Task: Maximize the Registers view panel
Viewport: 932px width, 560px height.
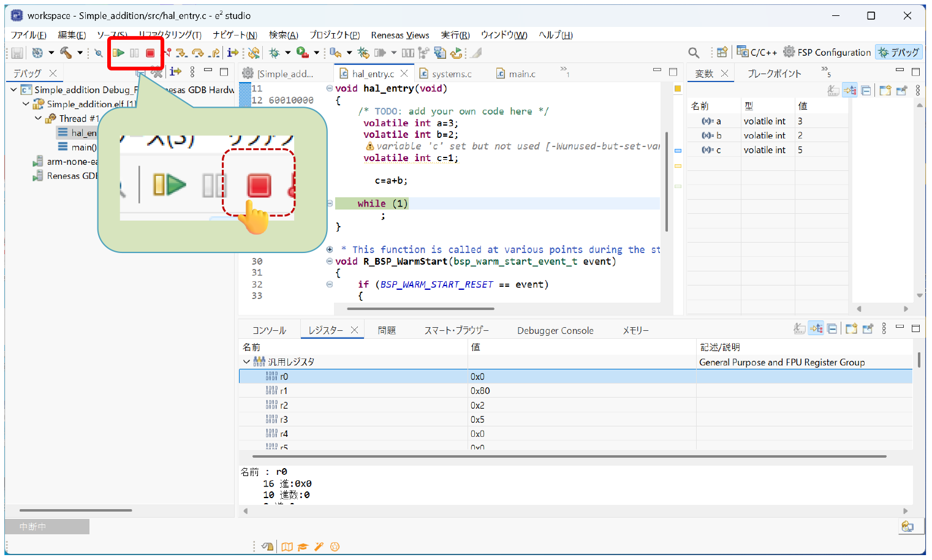Action: pos(915,328)
